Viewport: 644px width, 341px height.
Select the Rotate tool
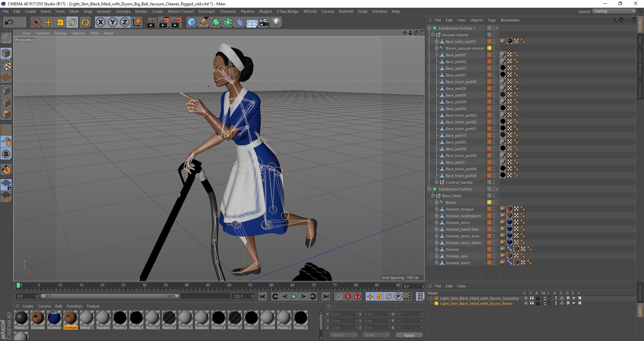pyautogui.click(x=72, y=22)
